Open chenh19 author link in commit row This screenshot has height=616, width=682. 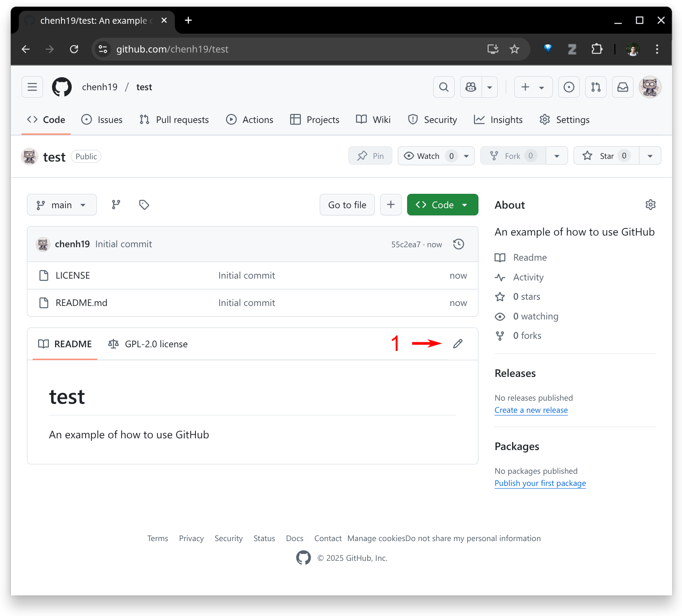(72, 244)
